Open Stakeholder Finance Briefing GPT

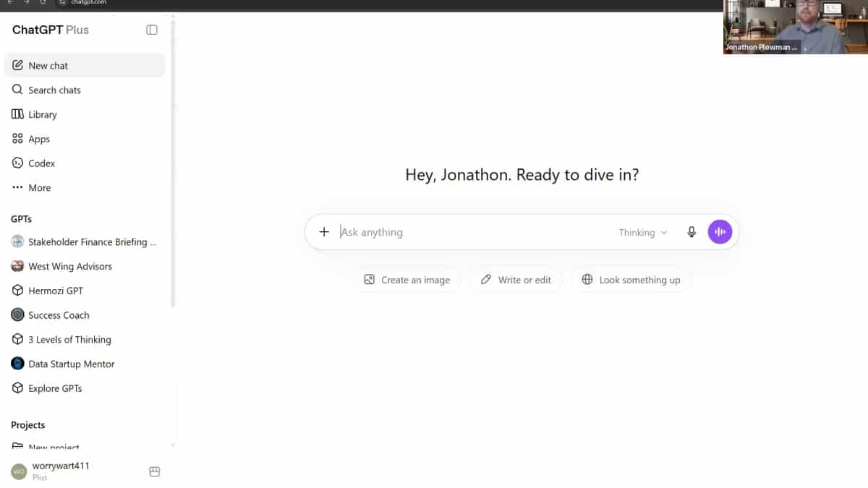pos(85,241)
